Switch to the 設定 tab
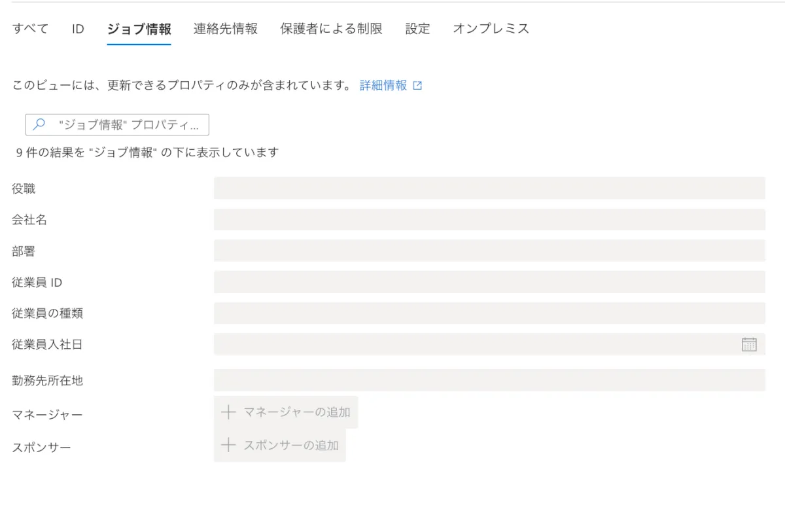785x532 pixels. tap(417, 29)
